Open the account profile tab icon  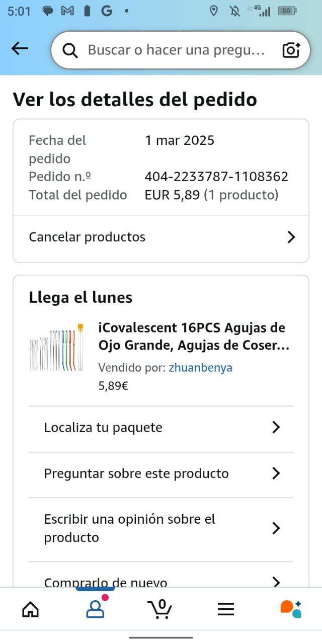point(95,609)
